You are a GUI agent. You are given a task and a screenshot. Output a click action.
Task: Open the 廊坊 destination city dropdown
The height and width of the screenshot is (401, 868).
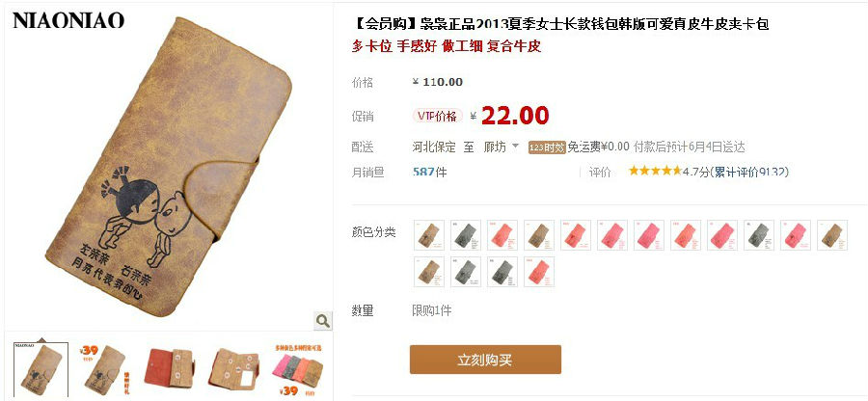(501, 147)
